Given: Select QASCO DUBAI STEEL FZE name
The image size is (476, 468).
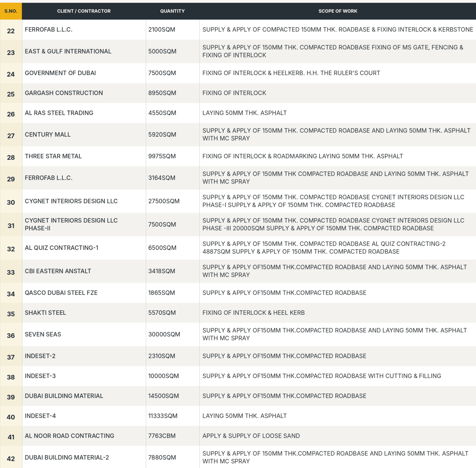Looking at the screenshot, I should (61, 293).
